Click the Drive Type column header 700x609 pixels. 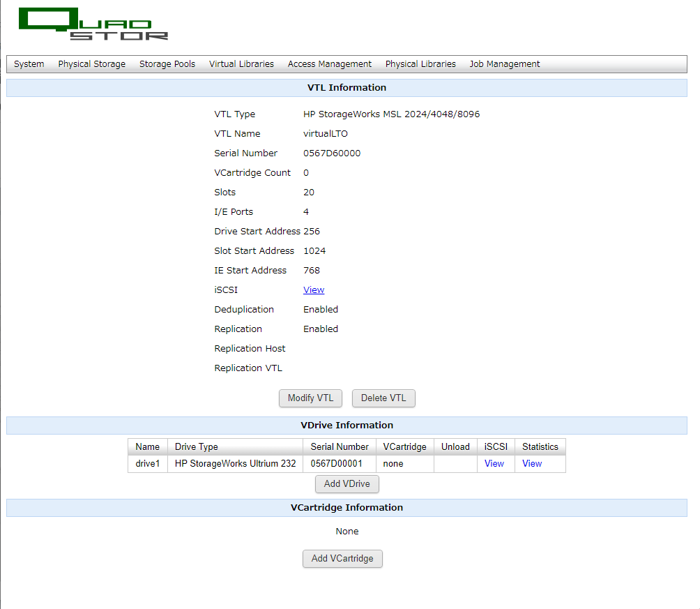tap(235, 446)
